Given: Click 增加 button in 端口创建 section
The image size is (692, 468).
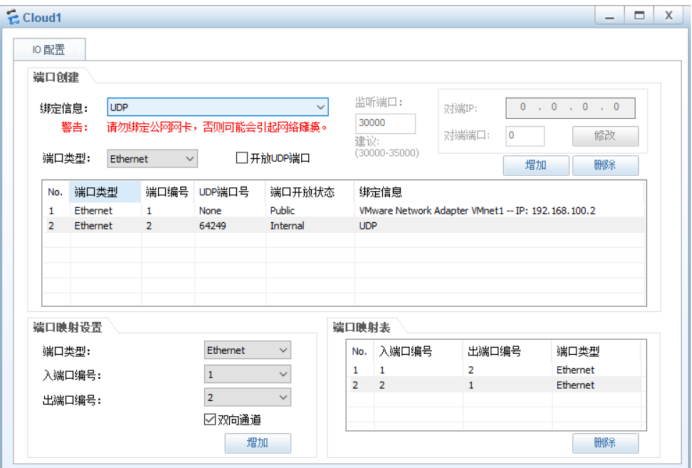Looking at the screenshot, I should pyautogui.click(x=536, y=166).
